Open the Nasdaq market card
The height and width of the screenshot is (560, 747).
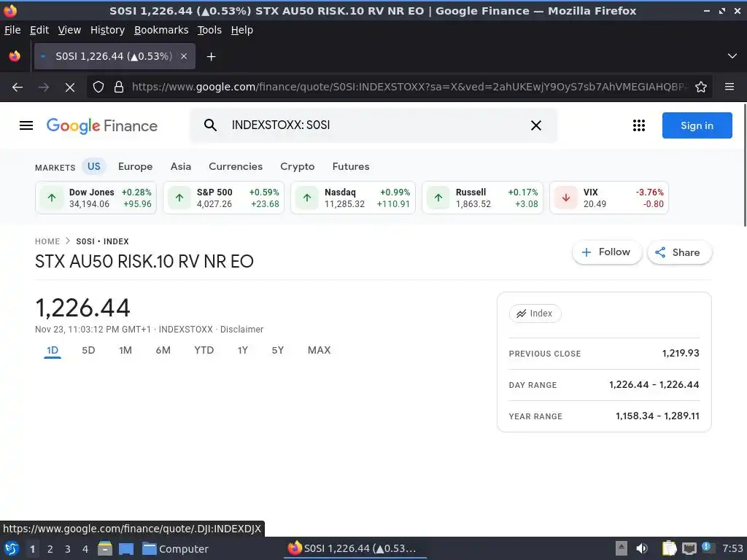click(353, 198)
